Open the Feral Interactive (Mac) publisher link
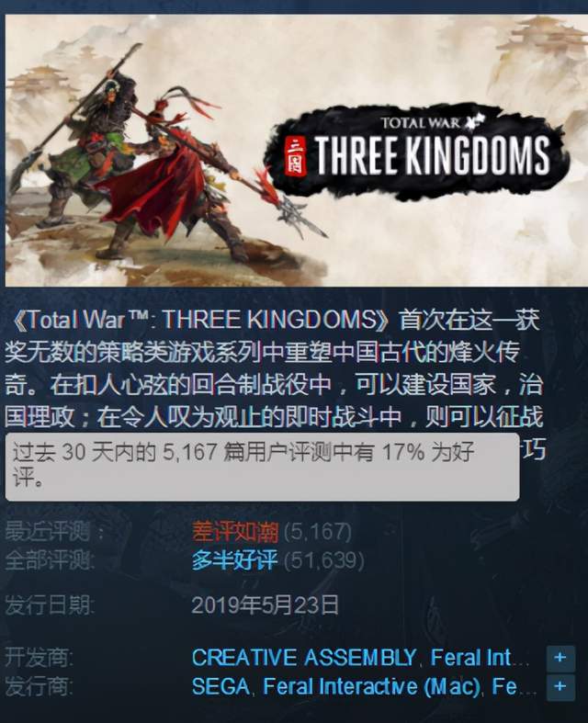The image size is (588, 723). (x=371, y=686)
